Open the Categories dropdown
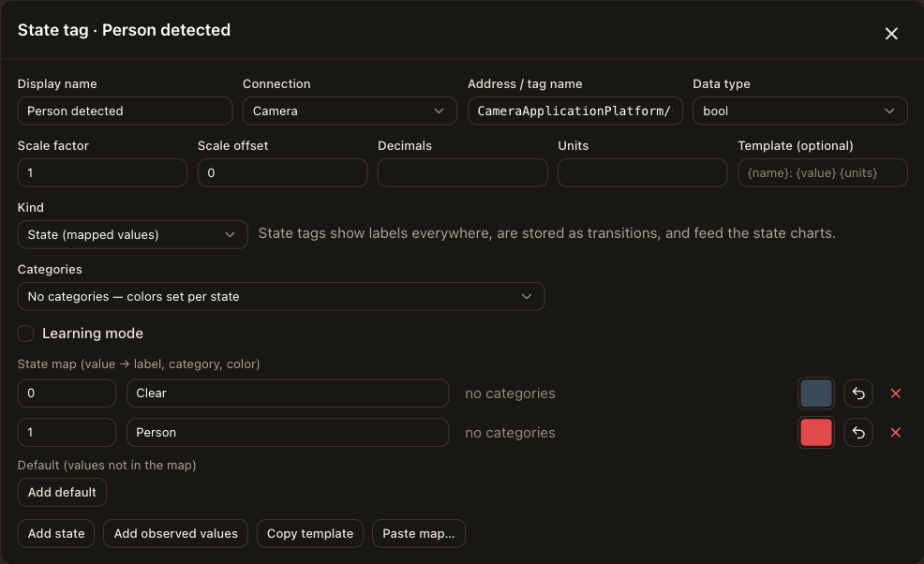 [x=281, y=296]
